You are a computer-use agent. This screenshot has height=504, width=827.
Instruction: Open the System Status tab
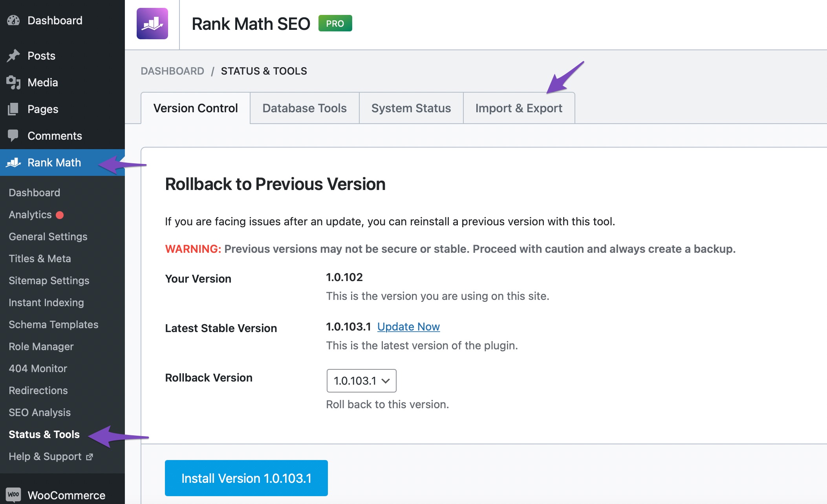pyautogui.click(x=411, y=108)
